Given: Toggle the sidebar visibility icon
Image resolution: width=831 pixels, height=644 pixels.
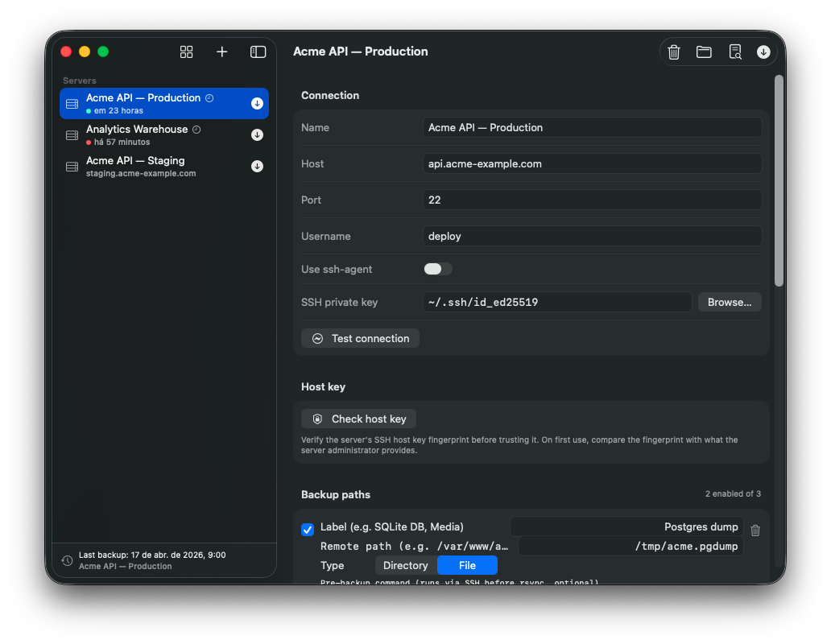Looking at the screenshot, I should 258,52.
